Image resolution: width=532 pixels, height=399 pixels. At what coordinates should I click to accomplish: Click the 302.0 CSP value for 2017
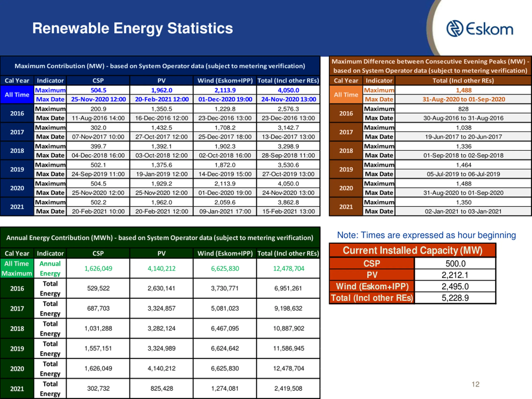pos(98,128)
